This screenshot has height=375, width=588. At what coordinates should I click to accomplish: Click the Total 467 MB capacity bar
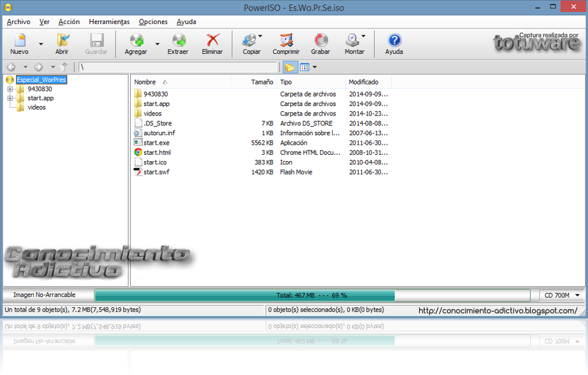tap(312, 295)
